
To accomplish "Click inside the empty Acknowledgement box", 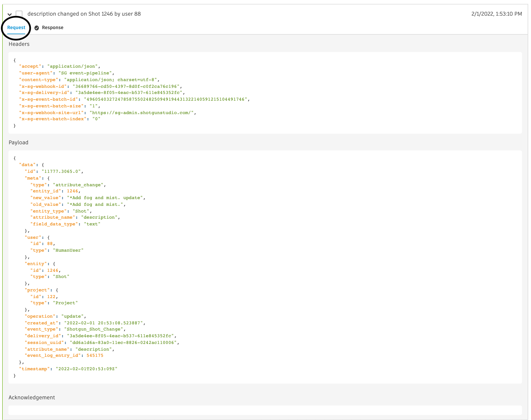I will coord(265,410).
